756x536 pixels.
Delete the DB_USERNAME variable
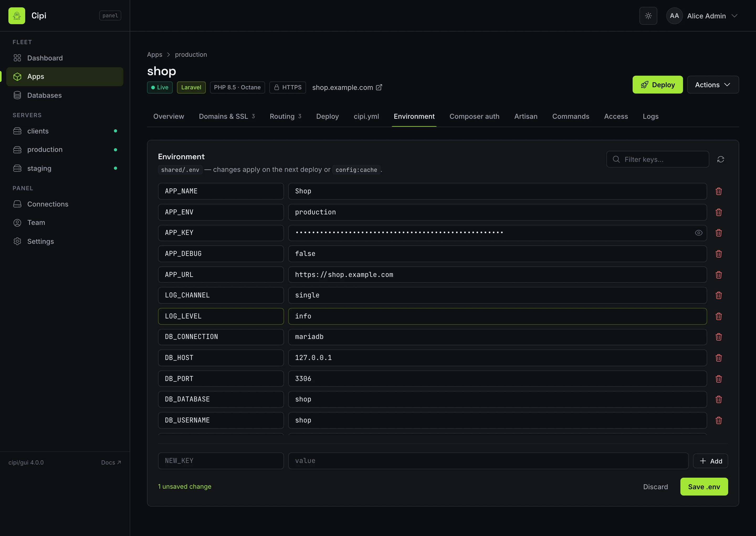point(719,420)
